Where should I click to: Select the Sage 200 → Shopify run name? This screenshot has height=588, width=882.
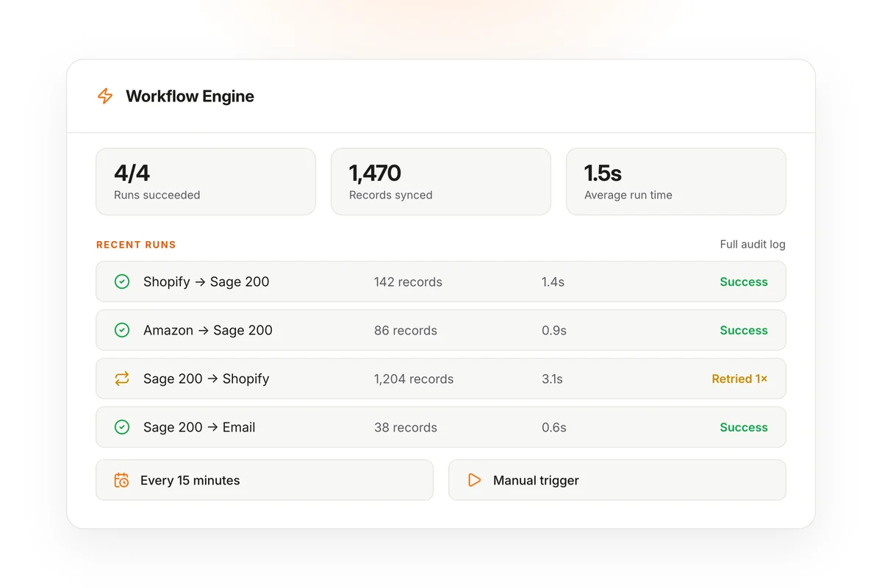[207, 379]
